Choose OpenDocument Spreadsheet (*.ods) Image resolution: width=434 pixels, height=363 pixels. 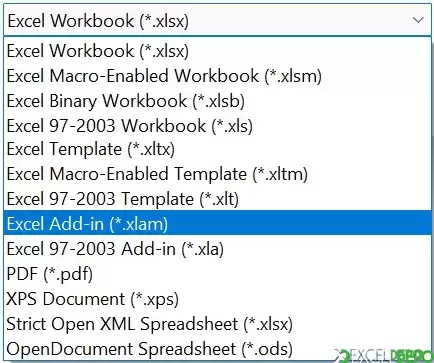217,349
